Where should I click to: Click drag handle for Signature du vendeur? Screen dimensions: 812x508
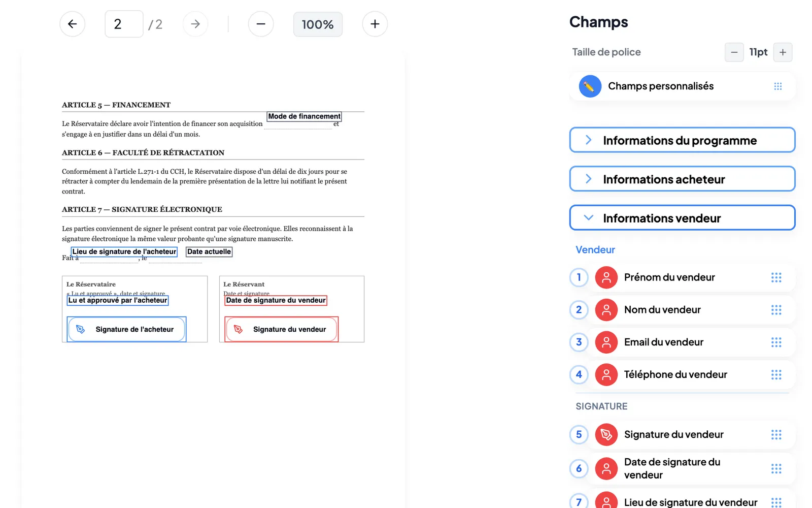[x=776, y=435]
